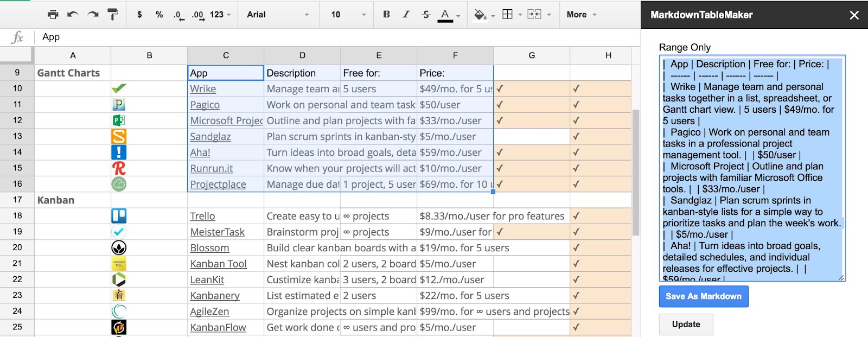Click the Kanban Tool yellow logo
Image resolution: width=868 pixels, height=337 pixels.
119,264
